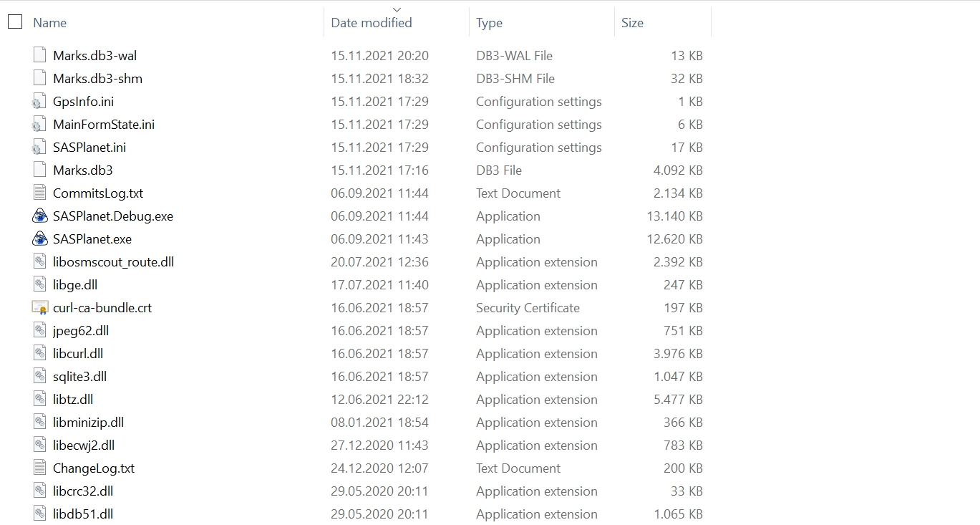This screenshot has height=525, width=980.
Task: Tick the select-all checkbox in the header
Action: [x=15, y=22]
